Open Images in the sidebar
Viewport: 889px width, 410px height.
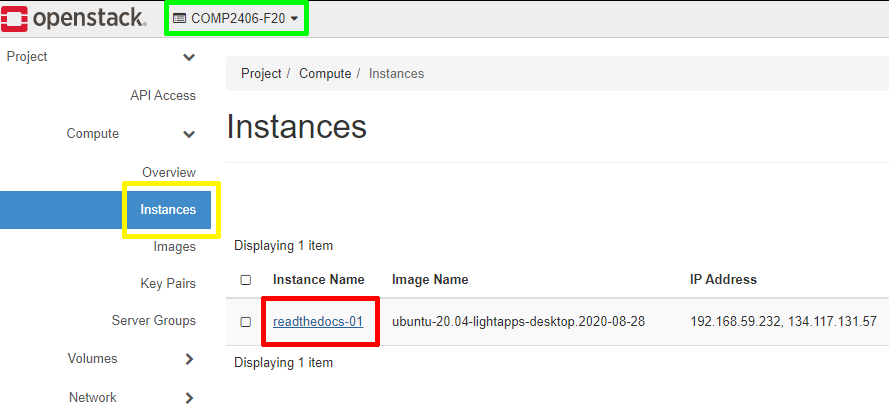[174, 247]
